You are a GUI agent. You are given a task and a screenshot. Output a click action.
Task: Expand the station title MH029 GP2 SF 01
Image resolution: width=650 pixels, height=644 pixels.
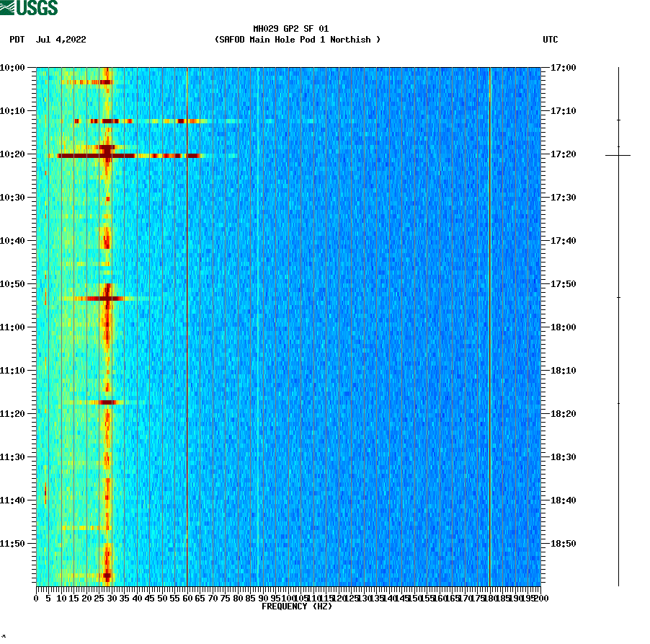point(290,28)
